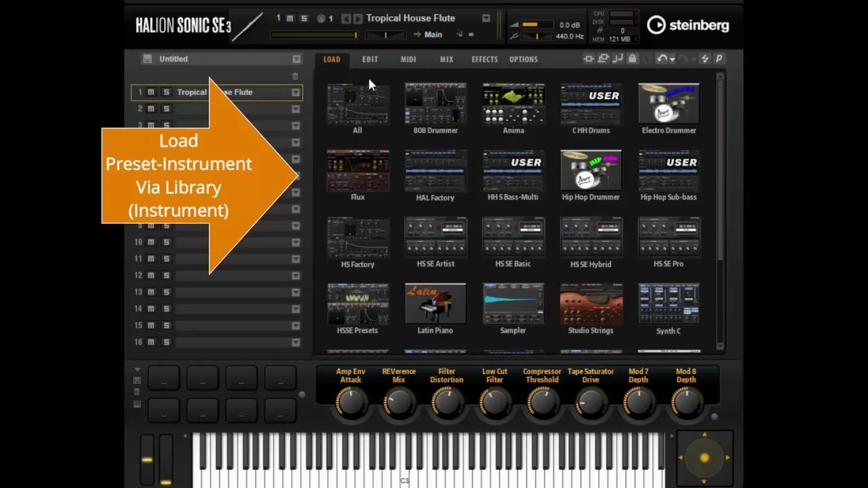Open the HS SE Hybrid library
The width and height of the screenshot is (868, 488).
(x=591, y=237)
